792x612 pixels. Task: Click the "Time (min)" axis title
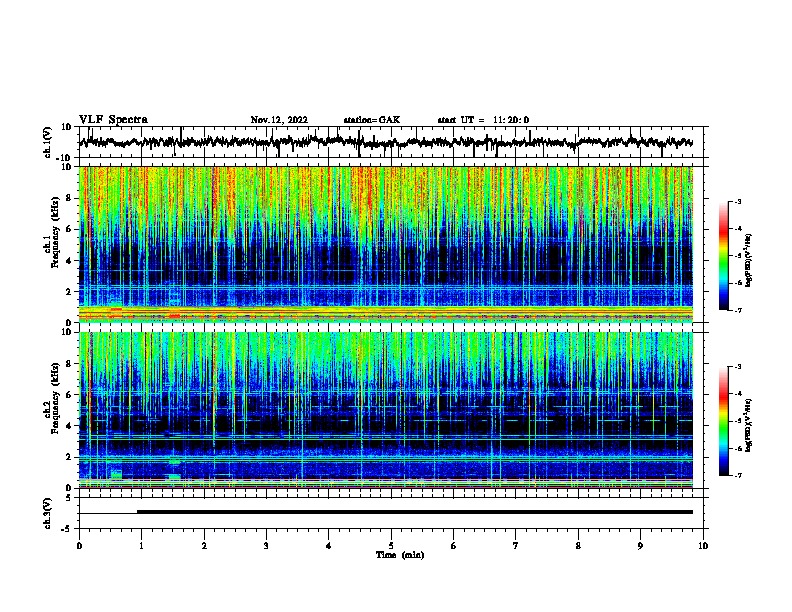[x=400, y=555]
